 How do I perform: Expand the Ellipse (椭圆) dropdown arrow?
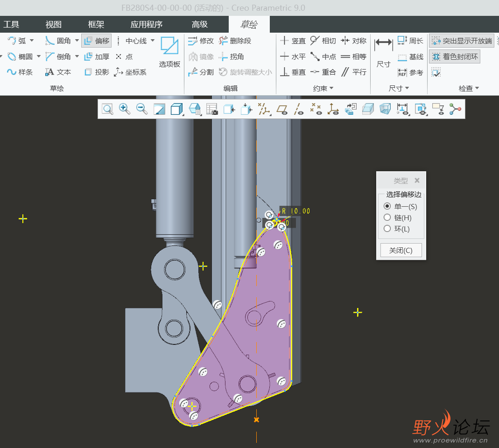pyautogui.click(x=38, y=56)
